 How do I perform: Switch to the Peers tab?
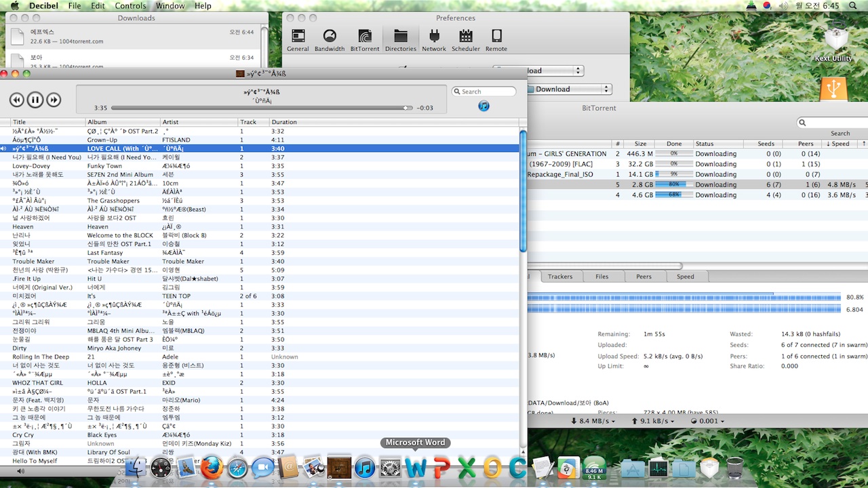point(644,277)
